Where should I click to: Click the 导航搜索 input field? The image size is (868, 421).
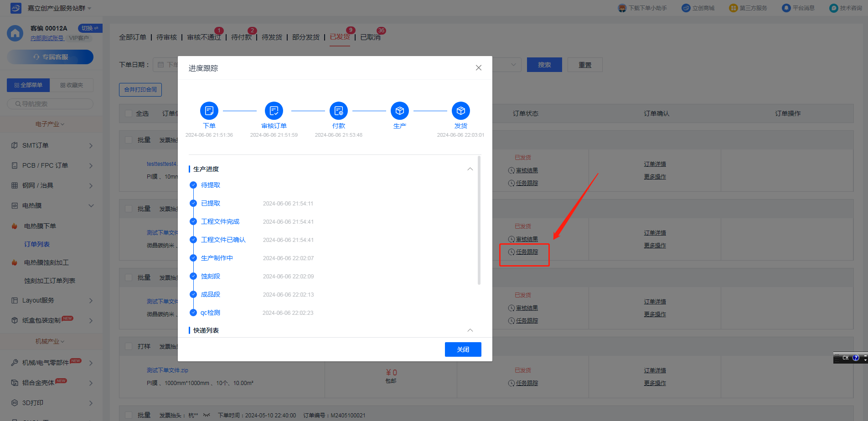50,104
